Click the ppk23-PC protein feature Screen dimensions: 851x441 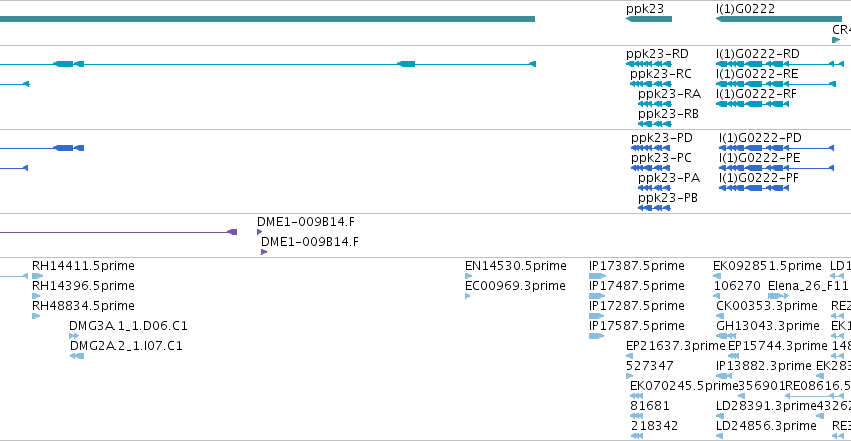[x=650, y=168]
